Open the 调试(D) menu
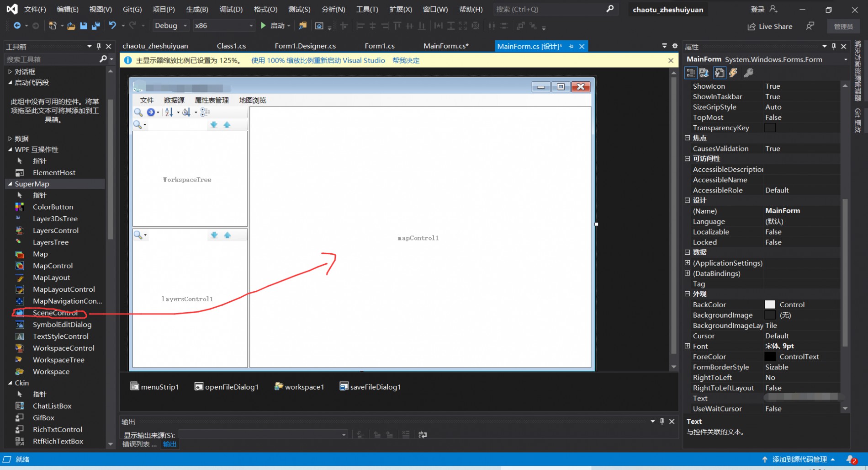This screenshot has height=470, width=868. tap(231, 9)
